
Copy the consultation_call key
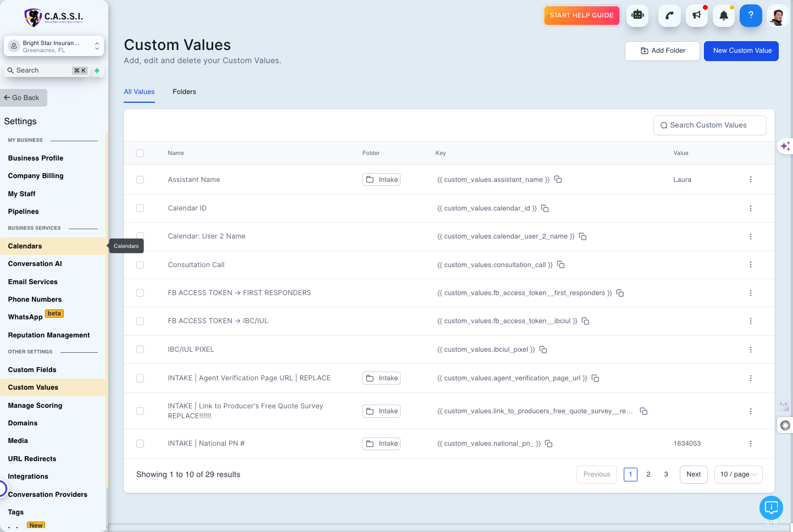click(561, 264)
